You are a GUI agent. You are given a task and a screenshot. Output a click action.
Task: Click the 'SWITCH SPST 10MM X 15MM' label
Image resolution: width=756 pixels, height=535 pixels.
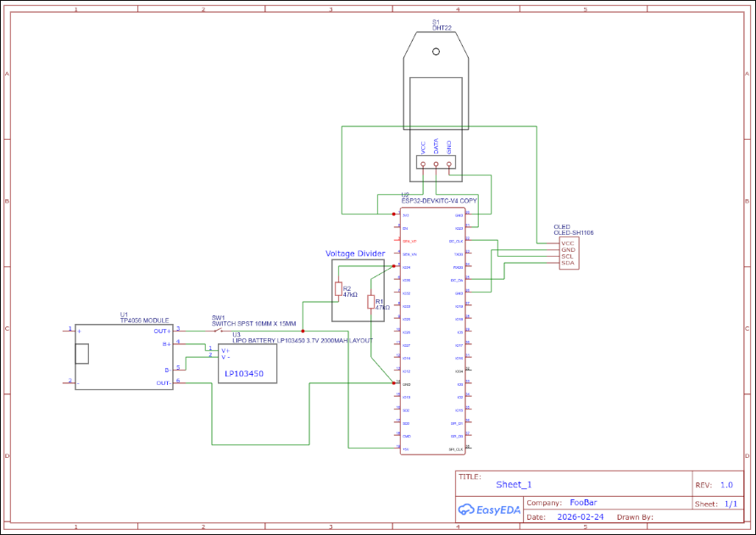253,324
